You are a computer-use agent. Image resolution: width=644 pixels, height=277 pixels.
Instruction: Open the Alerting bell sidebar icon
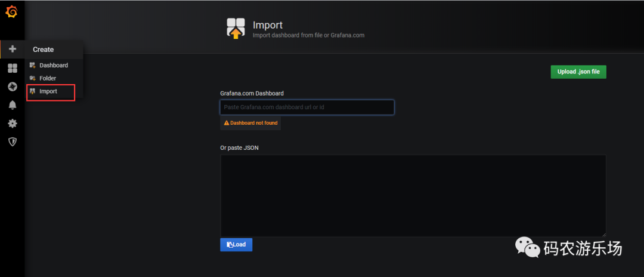(x=13, y=105)
